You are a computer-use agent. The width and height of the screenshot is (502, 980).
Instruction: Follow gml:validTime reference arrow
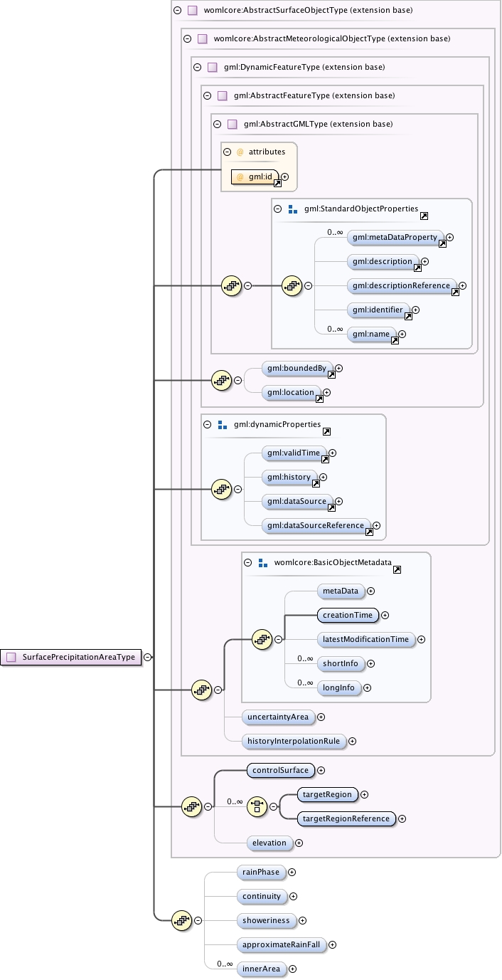click(x=325, y=459)
